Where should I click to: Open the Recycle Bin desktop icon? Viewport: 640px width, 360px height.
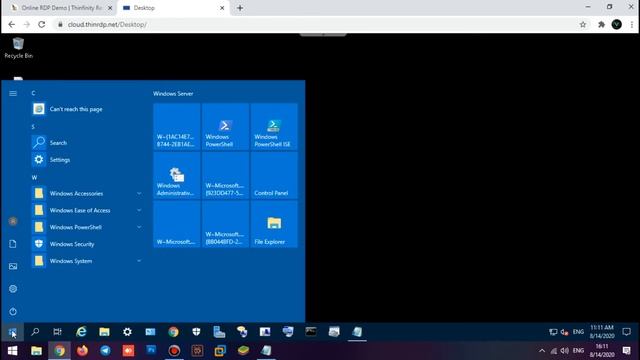(18, 48)
